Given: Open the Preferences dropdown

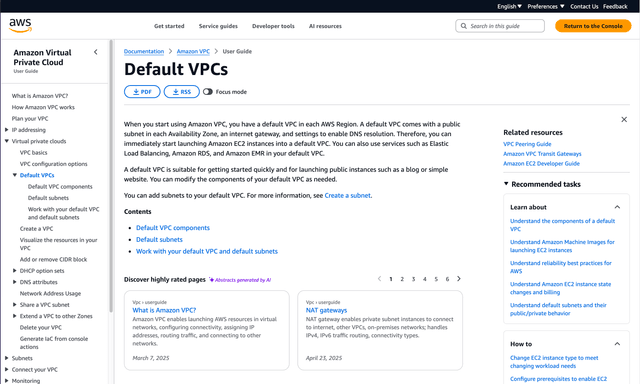Looking at the screenshot, I should click(x=546, y=6).
